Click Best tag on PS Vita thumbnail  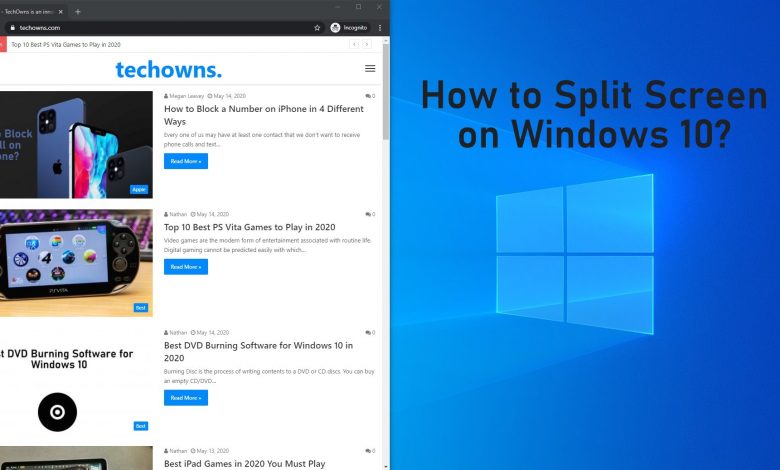coord(141,308)
